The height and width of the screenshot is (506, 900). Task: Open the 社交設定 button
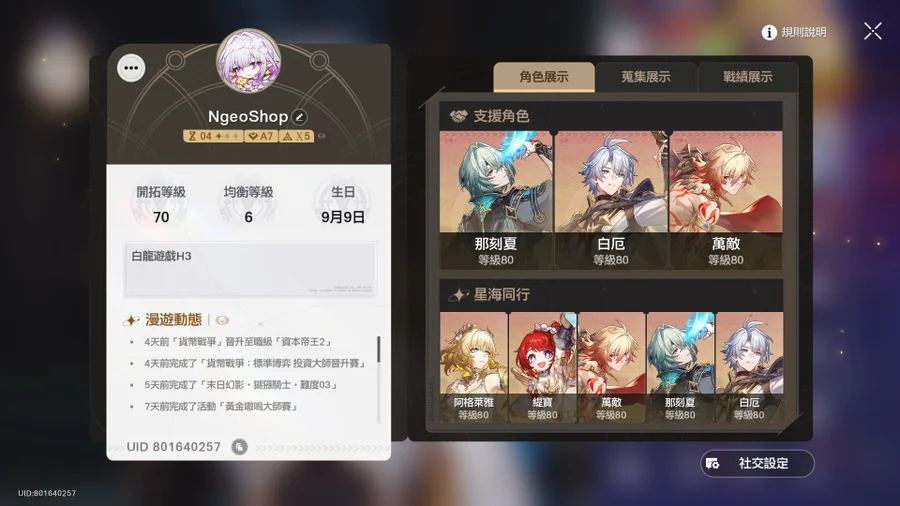(x=757, y=463)
